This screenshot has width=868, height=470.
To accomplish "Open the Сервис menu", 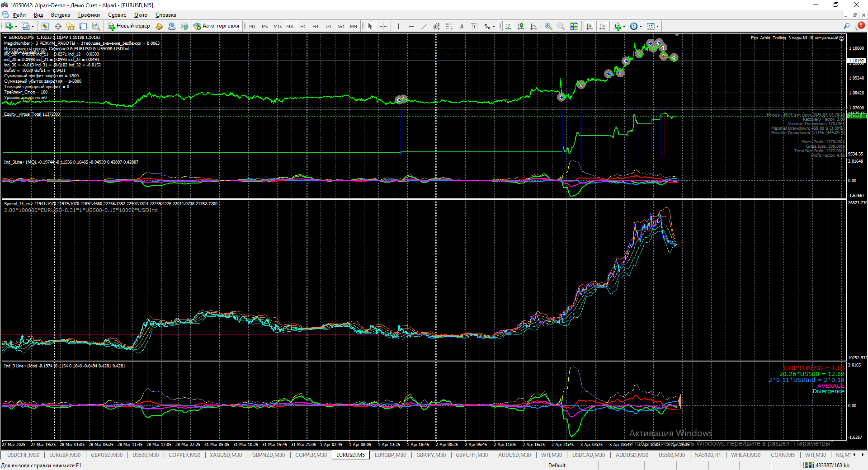I will coord(117,15).
